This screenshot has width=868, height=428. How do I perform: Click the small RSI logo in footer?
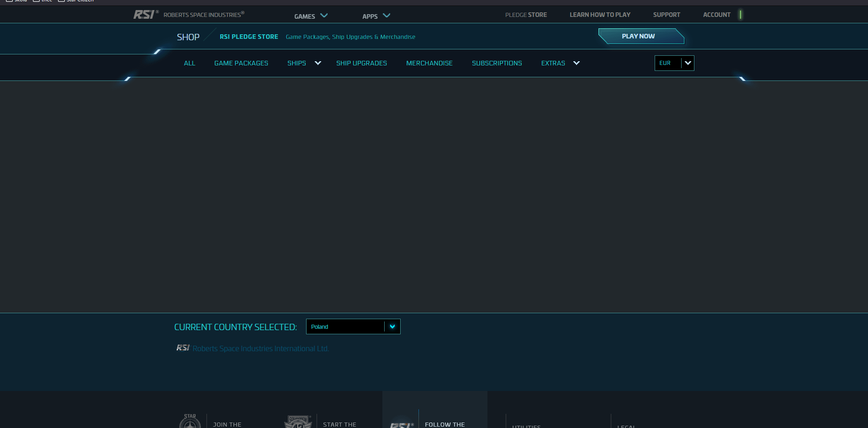183,348
